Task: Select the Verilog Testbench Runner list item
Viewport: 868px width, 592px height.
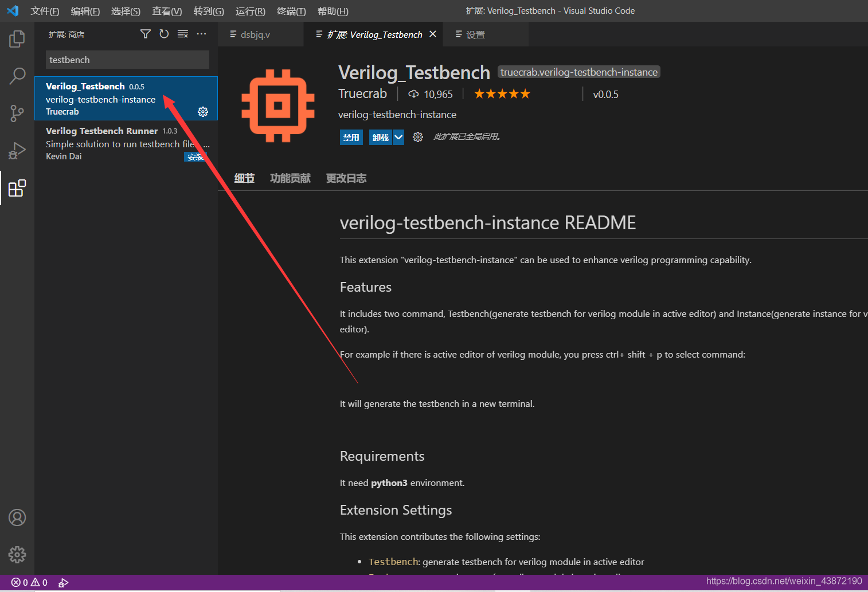Action: tap(126, 143)
